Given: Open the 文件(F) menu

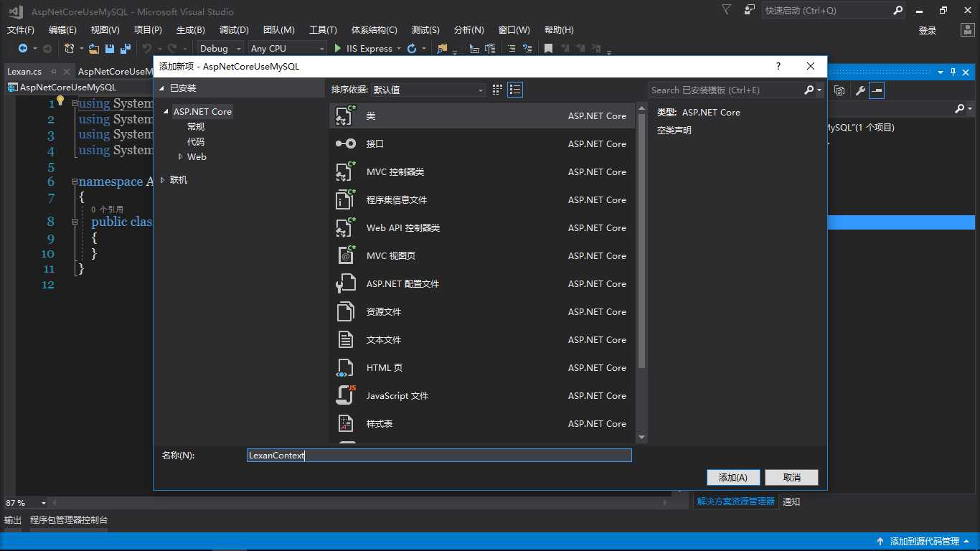Looking at the screenshot, I should click(x=21, y=29).
